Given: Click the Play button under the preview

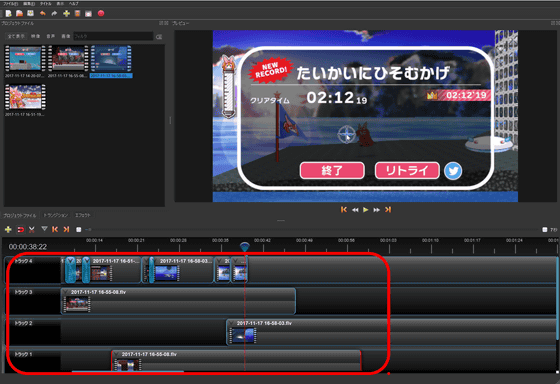Looking at the screenshot, I should (366, 210).
